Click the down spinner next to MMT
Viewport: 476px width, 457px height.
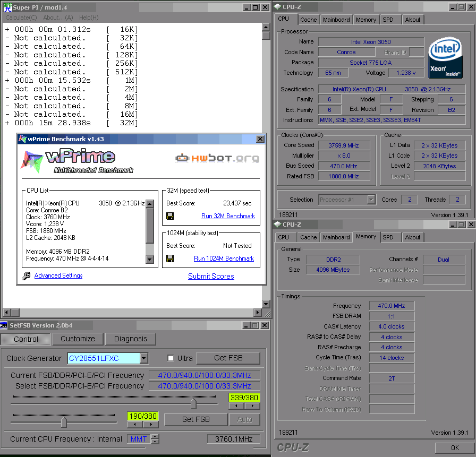(155, 442)
